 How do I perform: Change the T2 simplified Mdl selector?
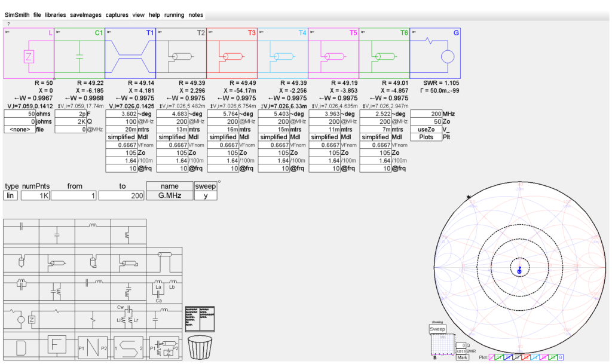point(172,137)
